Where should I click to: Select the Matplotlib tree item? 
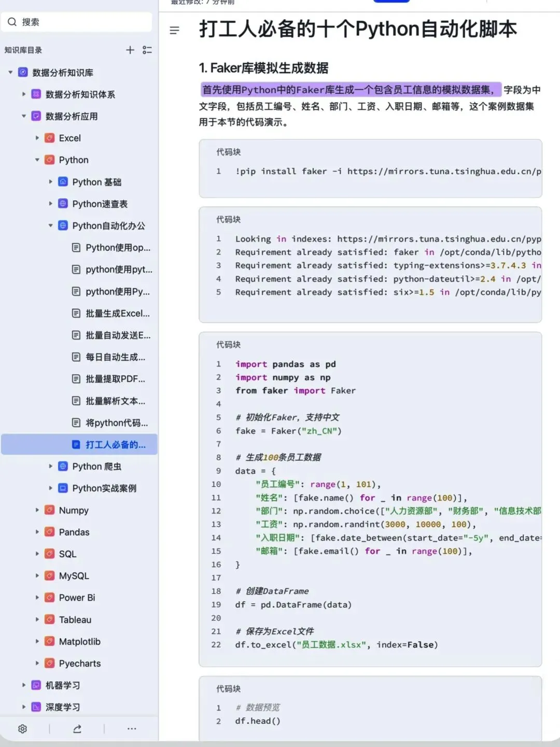[x=80, y=641]
